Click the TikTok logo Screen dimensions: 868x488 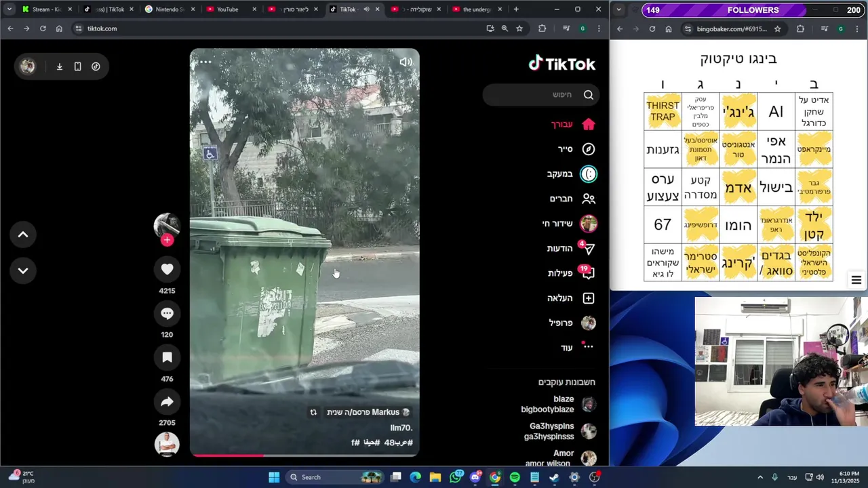[562, 64]
